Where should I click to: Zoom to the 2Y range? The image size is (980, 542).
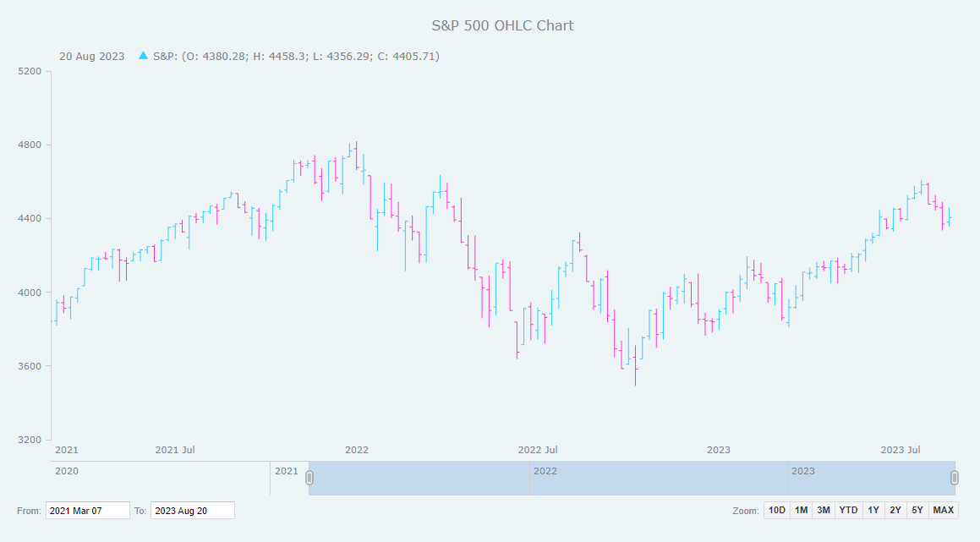pos(895,510)
